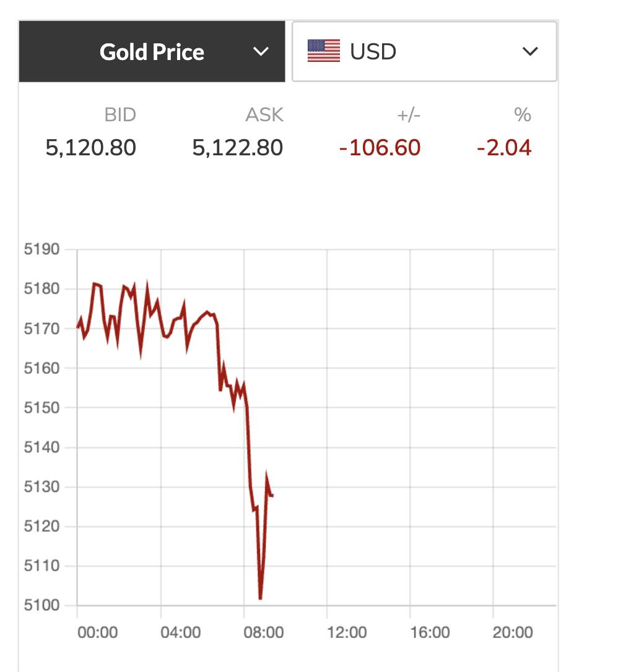This screenshot has height=672, width=618.
Task: Click the 08:00 time axis label
Action: point(264,632)
